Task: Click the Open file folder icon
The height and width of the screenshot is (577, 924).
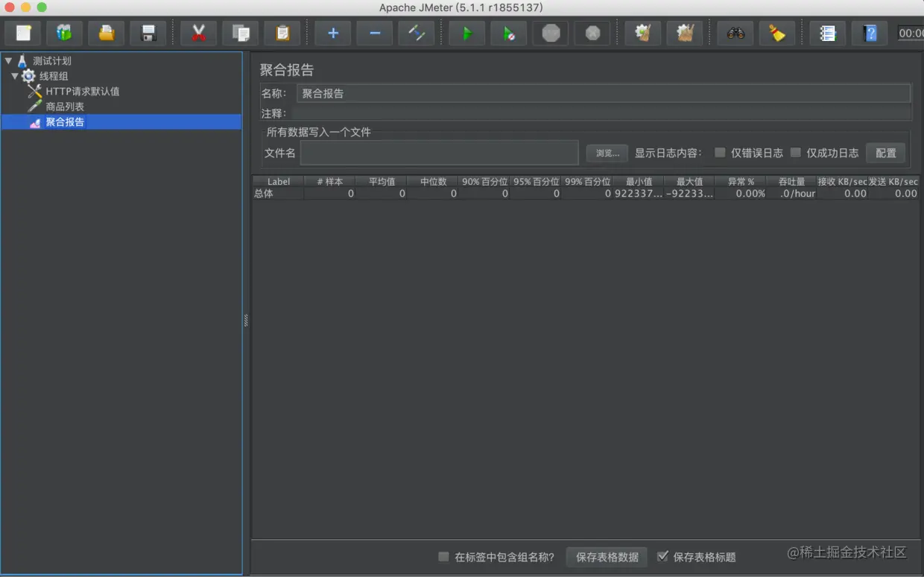Action: coord(107,34)
